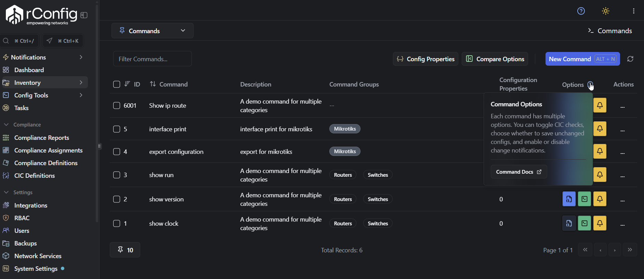Go to Dashboard
The image size is (644, 279).
click(29, 70)
